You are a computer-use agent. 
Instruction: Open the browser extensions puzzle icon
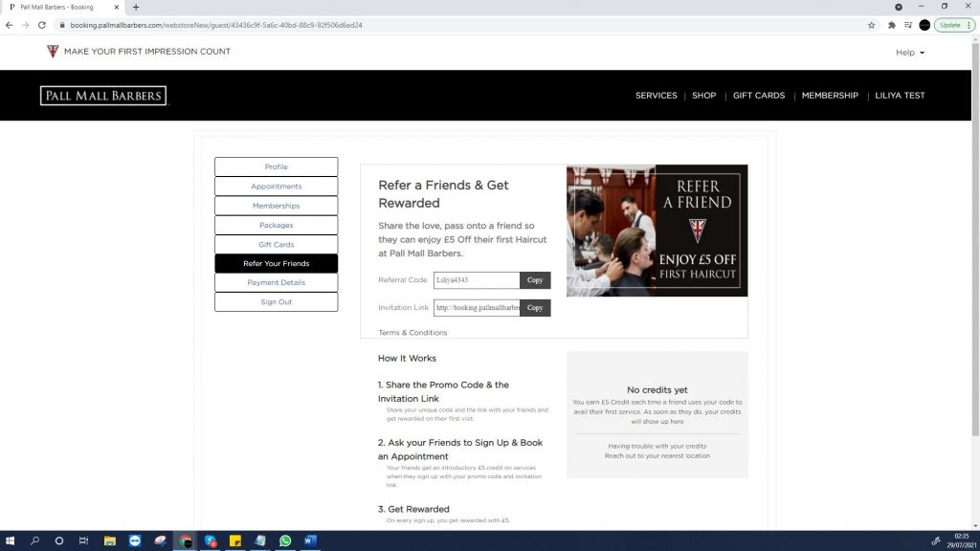(x=892, y=25)
